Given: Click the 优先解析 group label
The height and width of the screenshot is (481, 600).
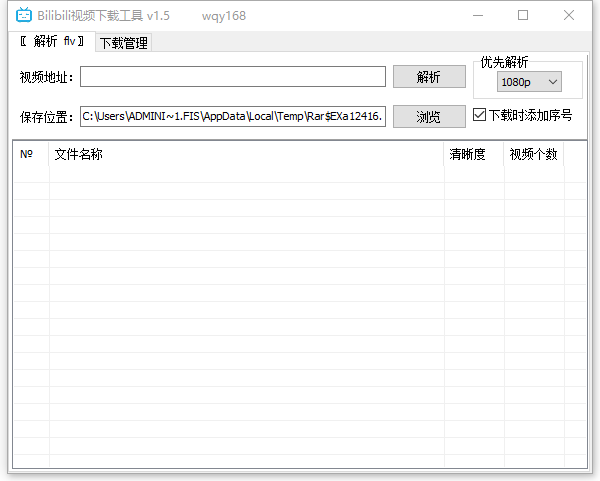Looking at the screenshot, I should [504, 62].
